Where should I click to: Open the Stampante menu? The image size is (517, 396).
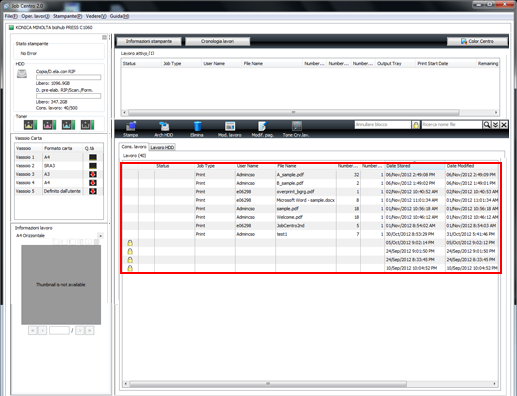tap(67, 16)
